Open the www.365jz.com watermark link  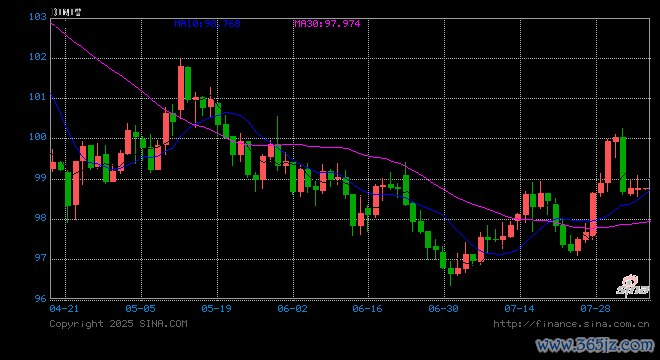(595, 345)
